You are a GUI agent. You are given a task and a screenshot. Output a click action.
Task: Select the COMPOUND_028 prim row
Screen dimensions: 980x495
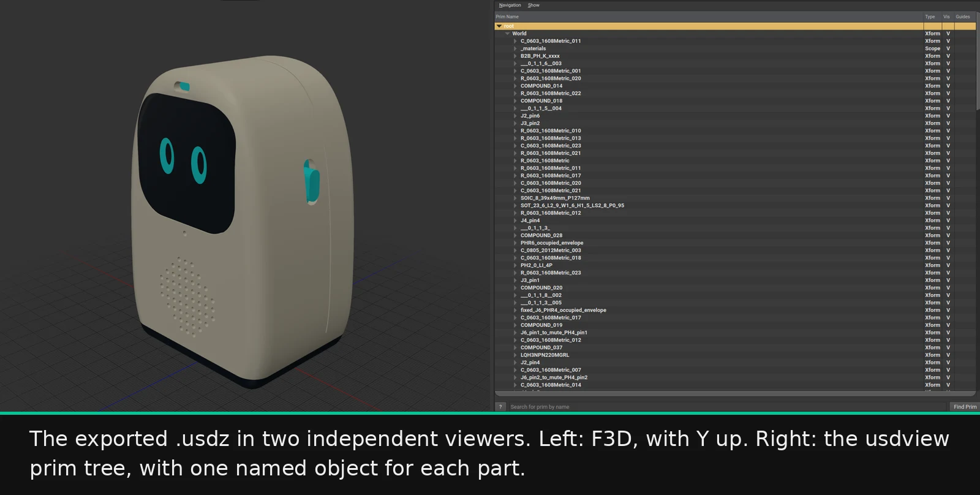(735, 235)
